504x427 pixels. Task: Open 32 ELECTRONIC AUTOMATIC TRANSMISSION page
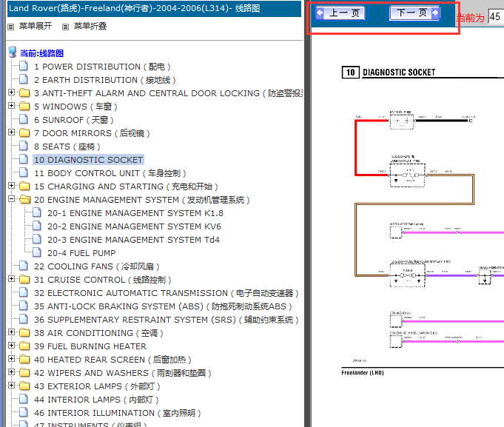(x=167, y=293)
